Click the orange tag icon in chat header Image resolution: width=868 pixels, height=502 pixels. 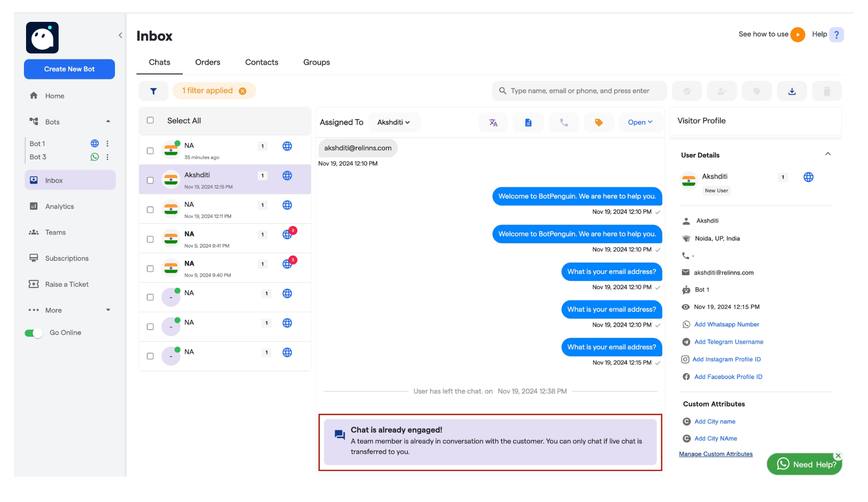599,123
